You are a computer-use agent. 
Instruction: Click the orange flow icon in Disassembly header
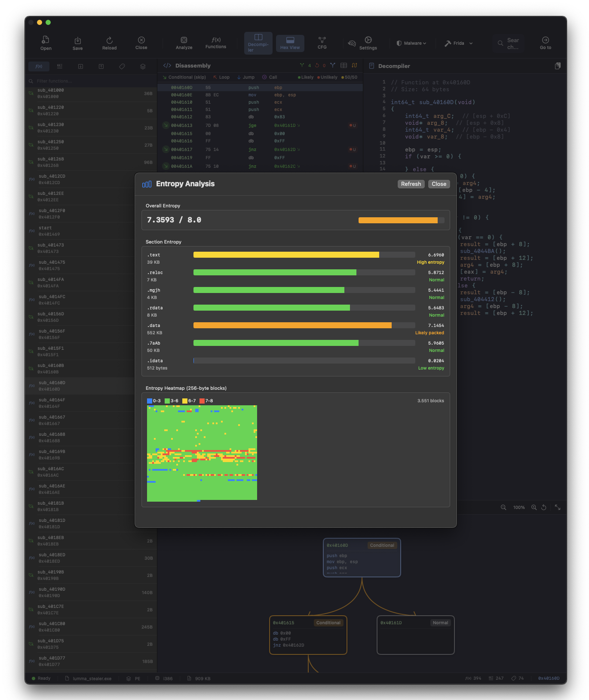pos(354,65)
